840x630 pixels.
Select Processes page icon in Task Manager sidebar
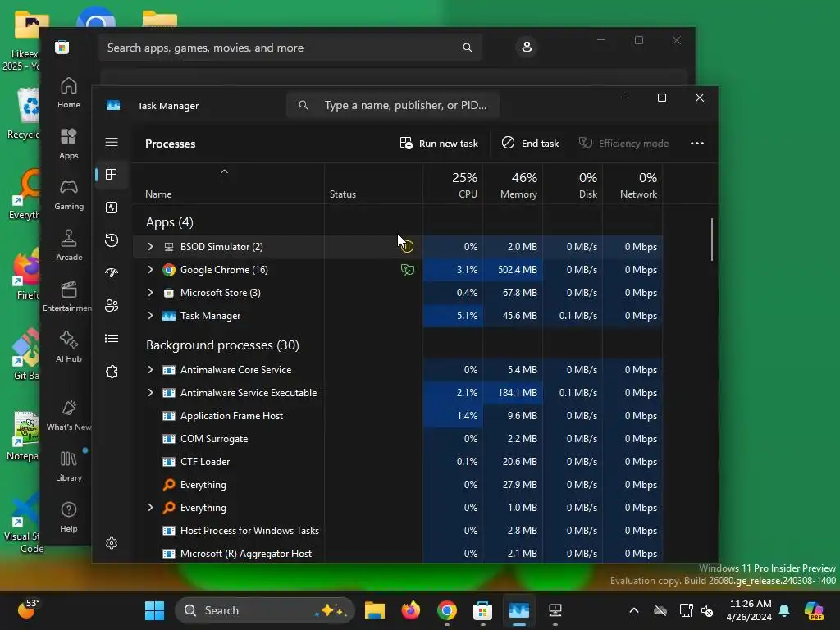(112, 174)
